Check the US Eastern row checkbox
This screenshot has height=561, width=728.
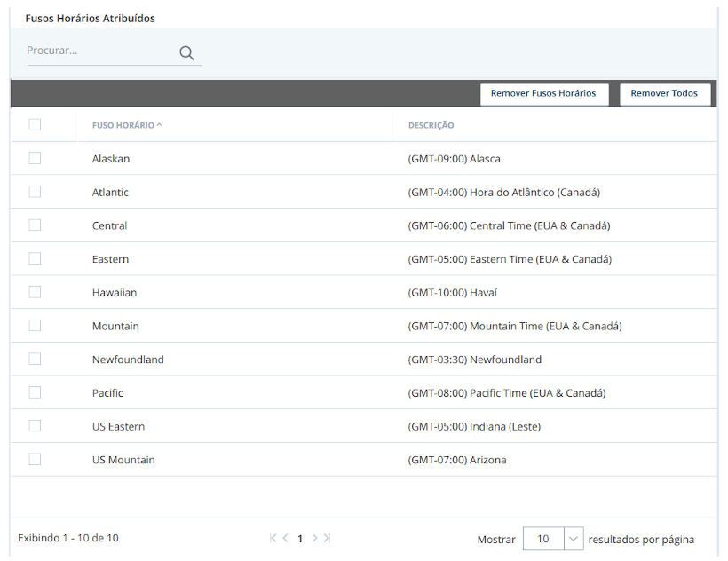click(35, 425)
